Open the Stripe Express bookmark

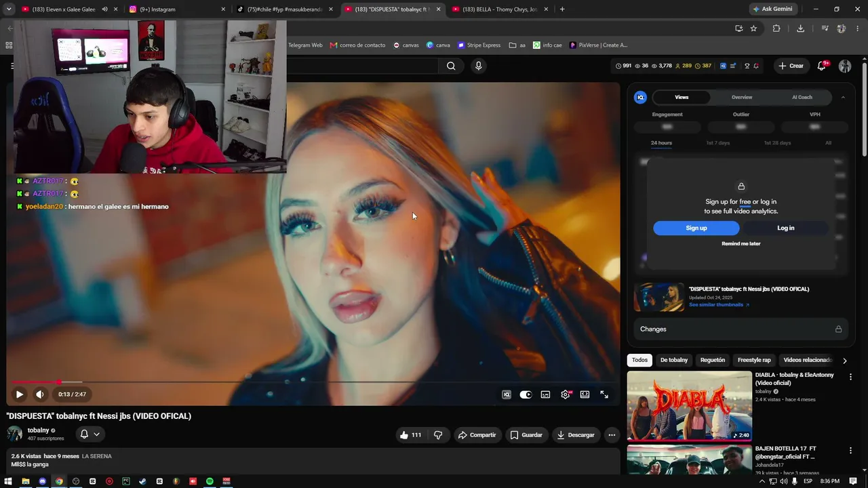(x=479, y=45)
